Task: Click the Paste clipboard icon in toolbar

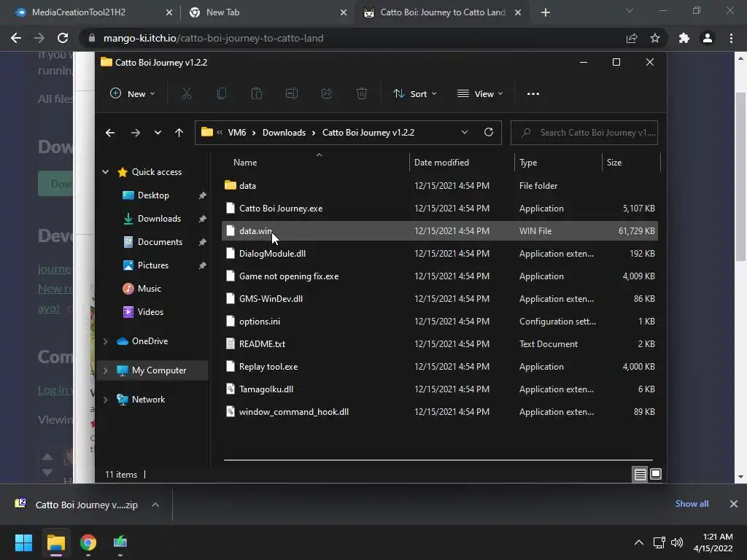Action: tap(257, 94)
